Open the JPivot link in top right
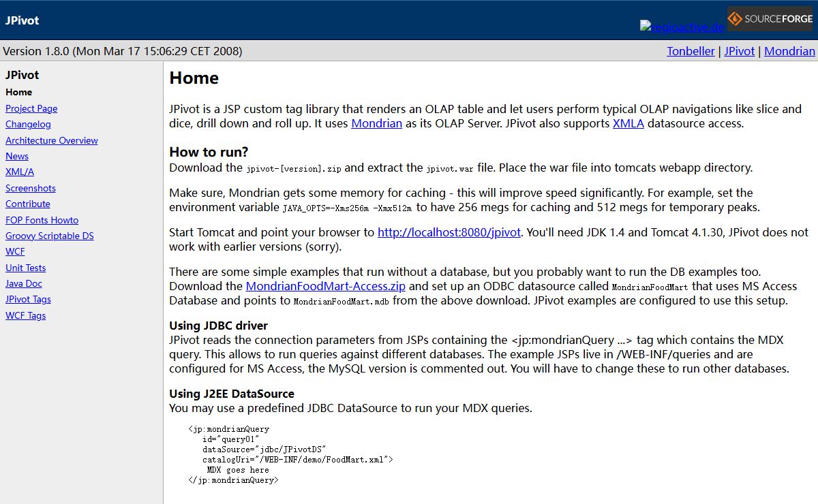Screen dimensions: 818x504 [x=740, y=51]
